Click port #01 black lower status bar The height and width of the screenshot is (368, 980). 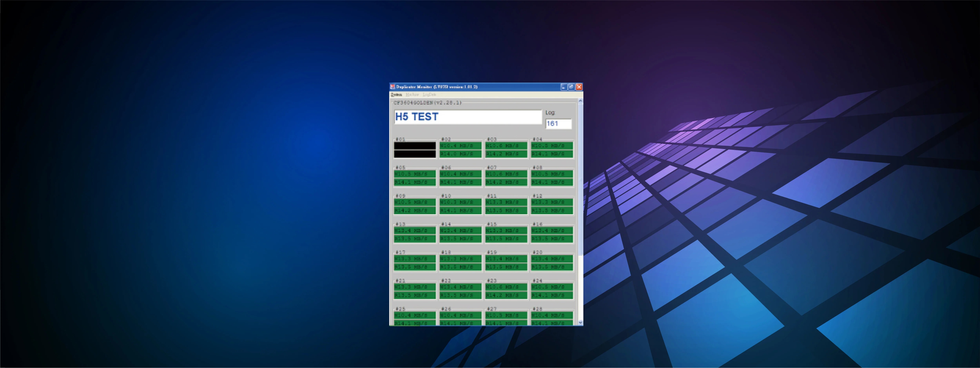pyautogui.click(x=415, y=154)
